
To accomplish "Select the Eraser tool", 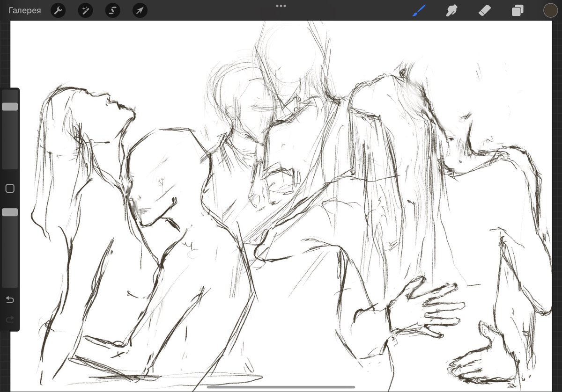I will point(485,10).
